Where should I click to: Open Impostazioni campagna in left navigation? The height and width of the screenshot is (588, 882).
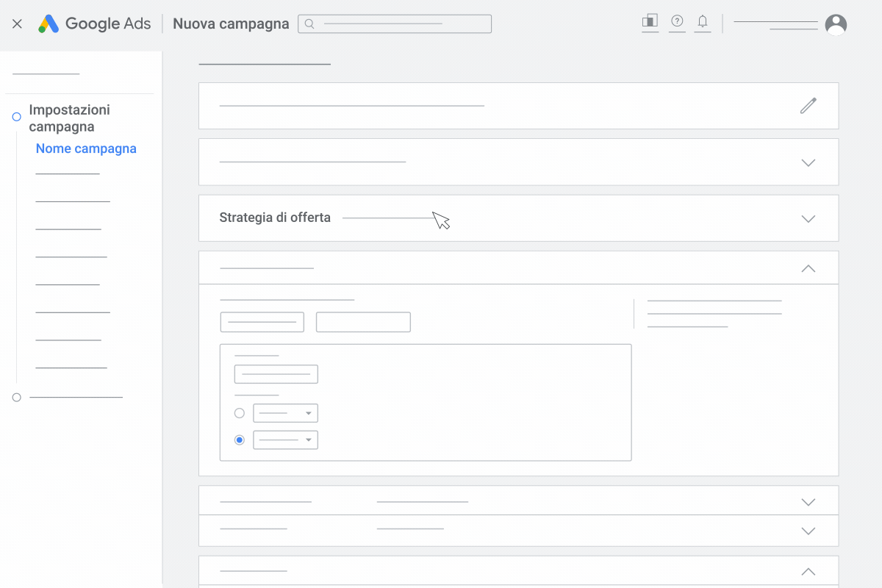(x=69, y=118)
